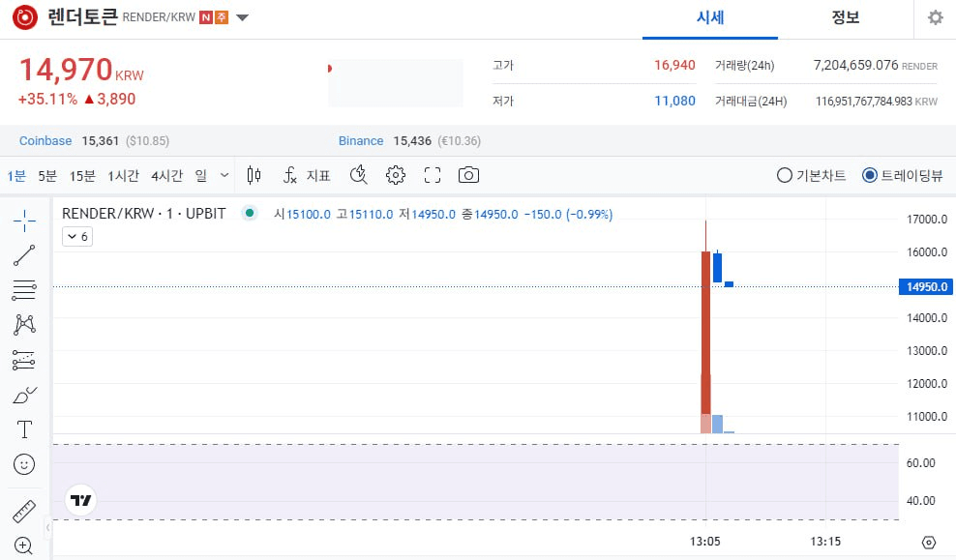Open the emoji/icons sticker tool
Viewport: 956px width, 560px height.
click(x=24, y=464)
